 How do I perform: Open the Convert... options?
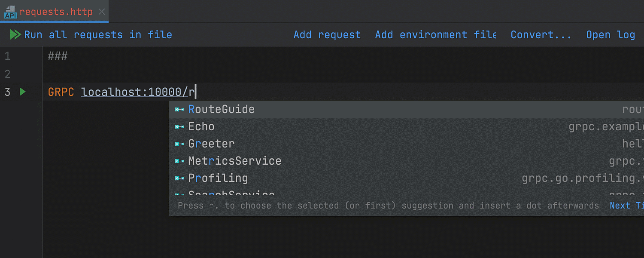(541, 35)
